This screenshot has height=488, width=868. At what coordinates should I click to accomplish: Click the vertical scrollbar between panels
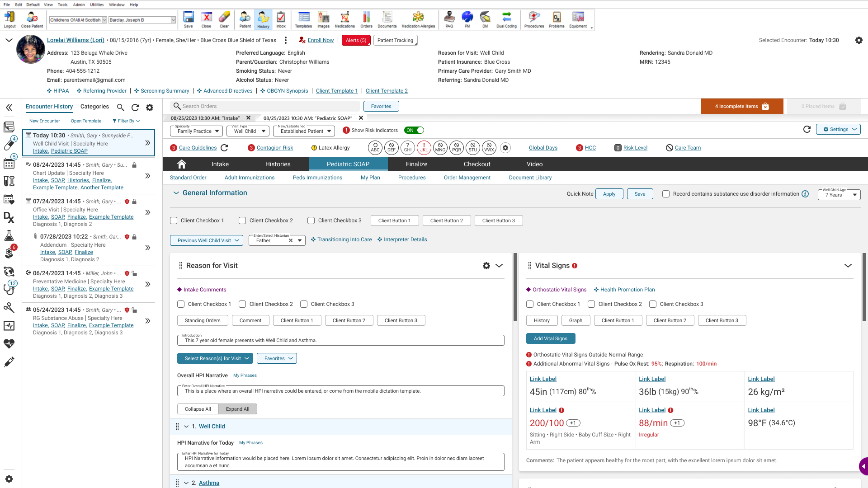pos(515,287)
